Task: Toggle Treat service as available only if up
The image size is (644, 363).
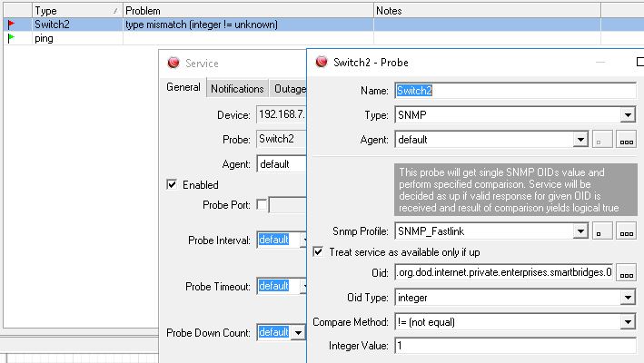Action: [318, 251]
